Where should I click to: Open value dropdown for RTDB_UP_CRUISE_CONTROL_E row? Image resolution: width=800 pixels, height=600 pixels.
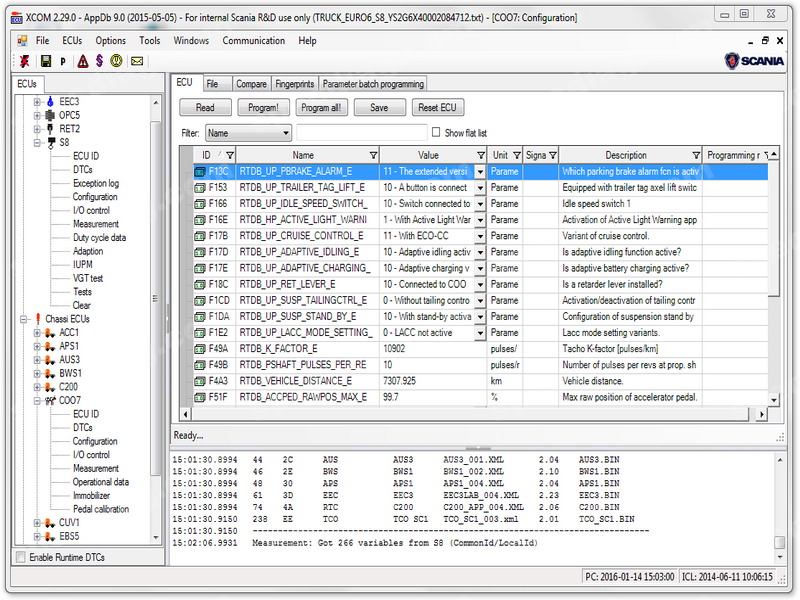pyautogui.click(x=480, y=236)
